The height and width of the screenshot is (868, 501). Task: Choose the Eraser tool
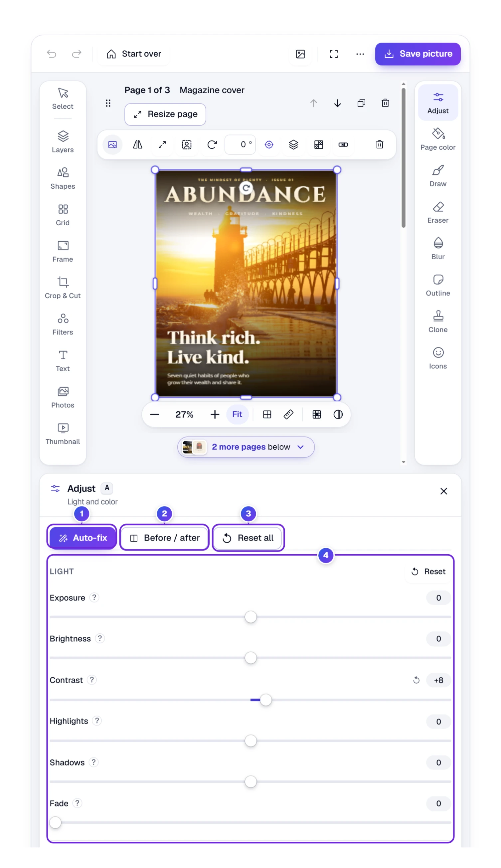[x=438, y=212]
